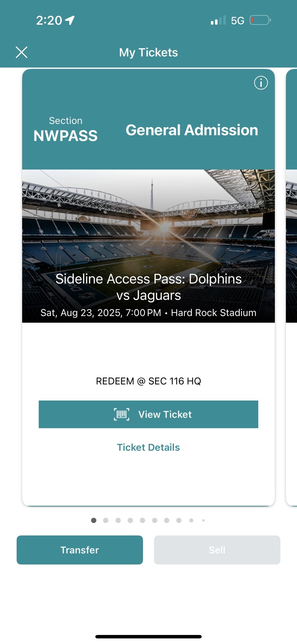Screen dimensions: 297x644
Task: Tap the greyed-out Sell button
Action: pos(217,550)
